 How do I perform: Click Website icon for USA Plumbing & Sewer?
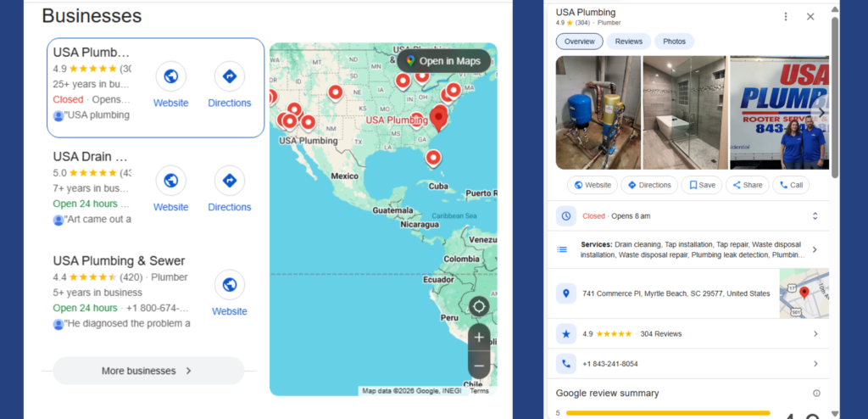point(229,285)
